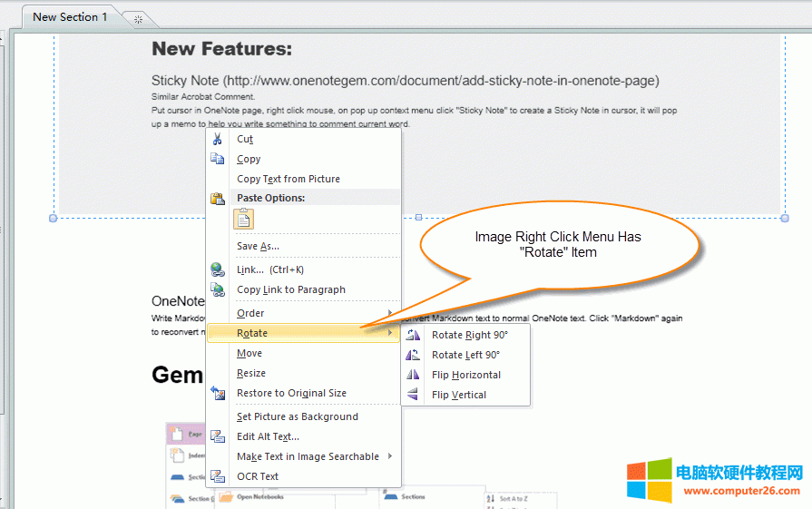The height and width of the screenshot is (509, 812).
Task: Create a new section tab
Action: tap(138, 18)
